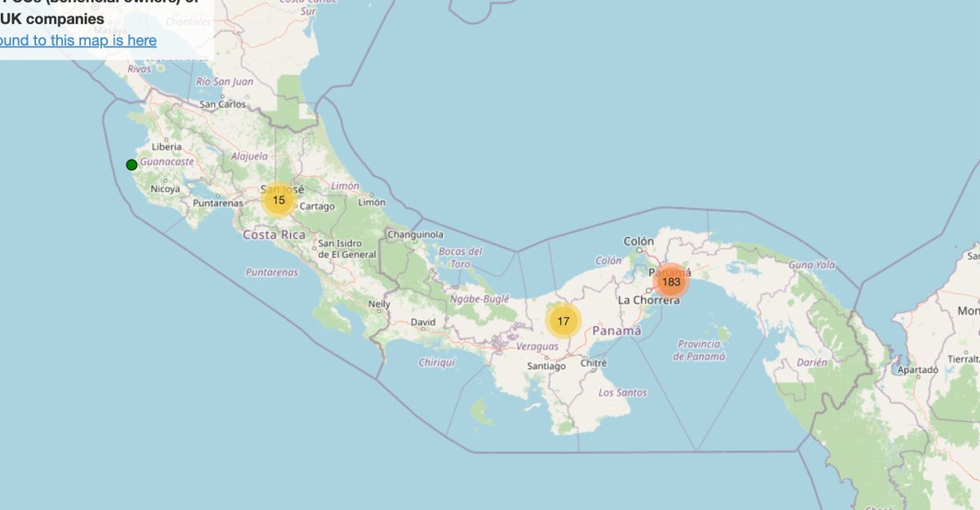This screenshot has height=510, width=980.
Task: Click the 'Neily' town label
Action: tap(379, 304)
